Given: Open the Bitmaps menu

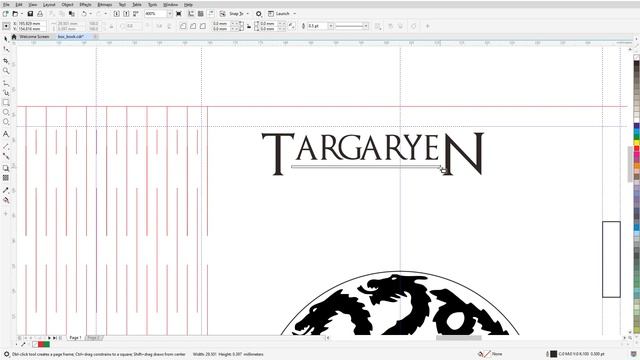Looking at the screenshot, I should 104,4.
